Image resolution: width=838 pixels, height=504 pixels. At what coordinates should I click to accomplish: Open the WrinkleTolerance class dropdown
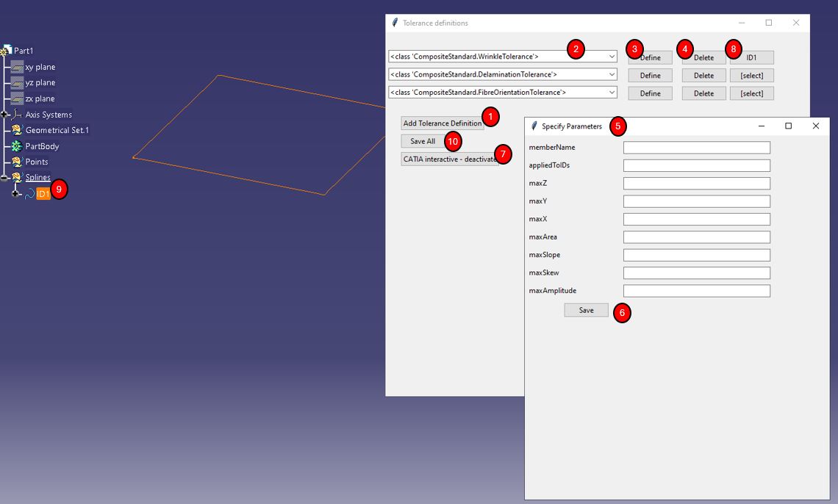(x=612, y=57)
